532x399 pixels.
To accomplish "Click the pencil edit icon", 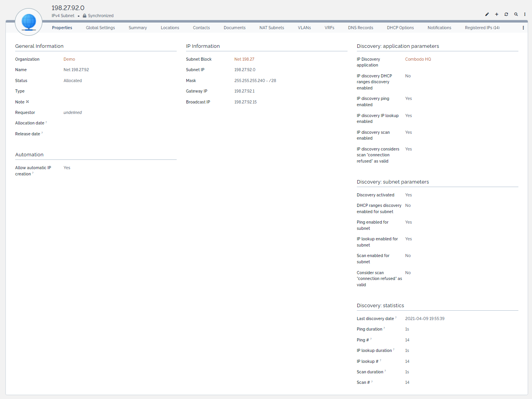I will [x=487, y=14].
